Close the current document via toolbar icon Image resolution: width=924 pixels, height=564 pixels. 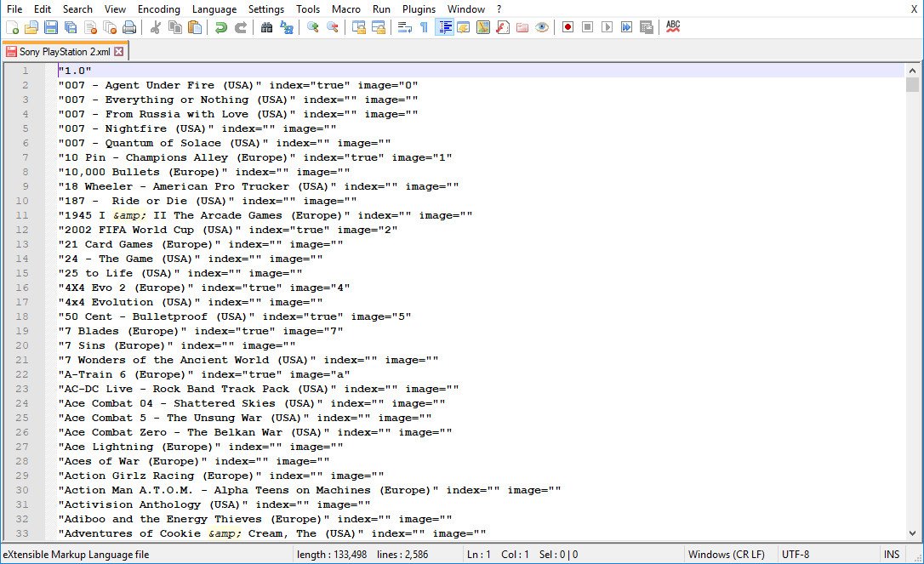(x=90, y=27)
